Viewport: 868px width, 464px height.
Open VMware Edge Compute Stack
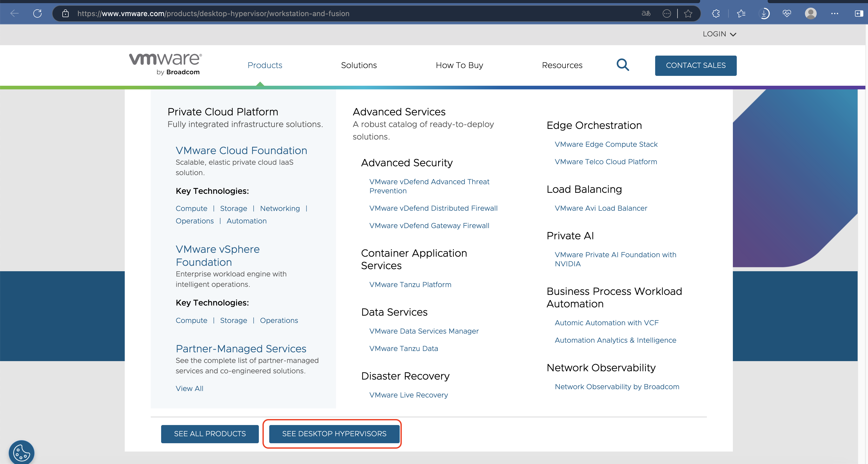click(x=606, y=144)
